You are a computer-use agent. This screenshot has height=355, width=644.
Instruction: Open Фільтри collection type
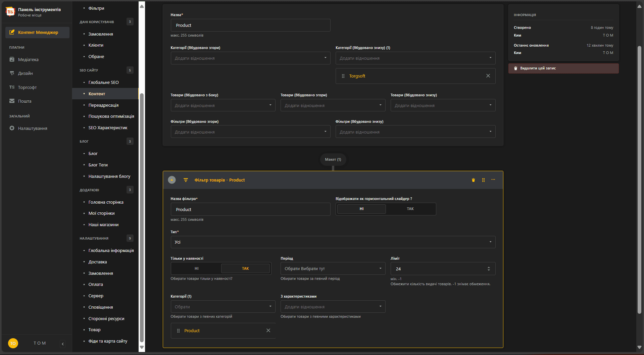(96, 8)
